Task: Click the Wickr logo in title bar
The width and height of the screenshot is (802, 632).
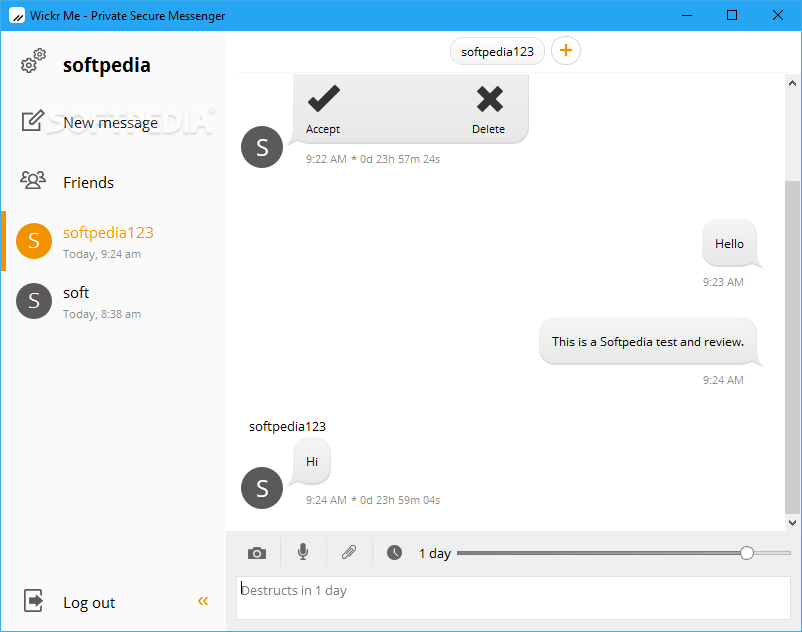Action: (17, 15)
